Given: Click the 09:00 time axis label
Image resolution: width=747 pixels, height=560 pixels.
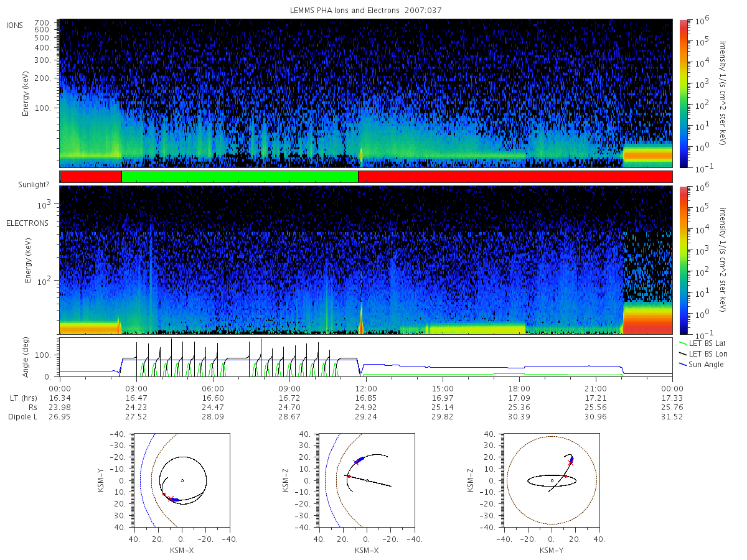Looking at the screenshot, I should click(289, 388).
